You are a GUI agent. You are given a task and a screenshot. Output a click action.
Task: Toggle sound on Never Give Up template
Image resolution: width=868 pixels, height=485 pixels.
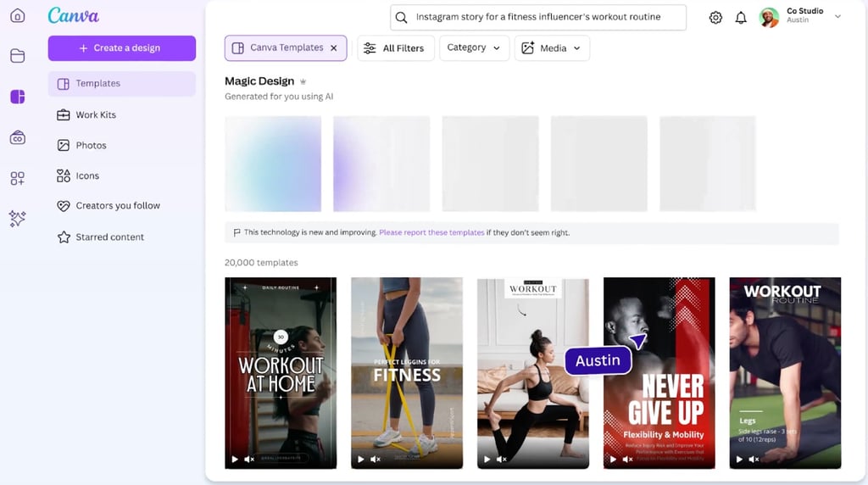click(628, 460)
